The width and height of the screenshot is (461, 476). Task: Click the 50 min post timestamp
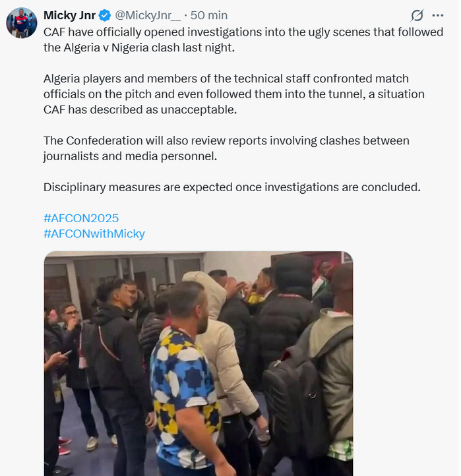click(x=209, y=15)
